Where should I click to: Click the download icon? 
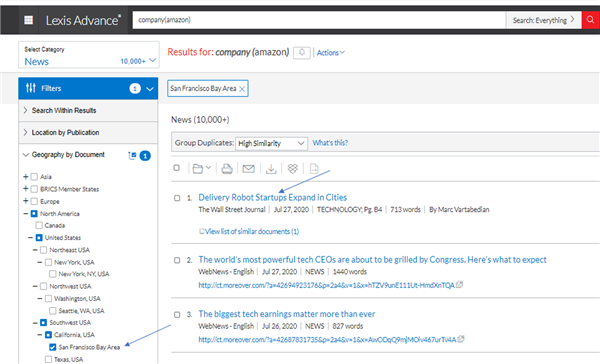[271, 168]
